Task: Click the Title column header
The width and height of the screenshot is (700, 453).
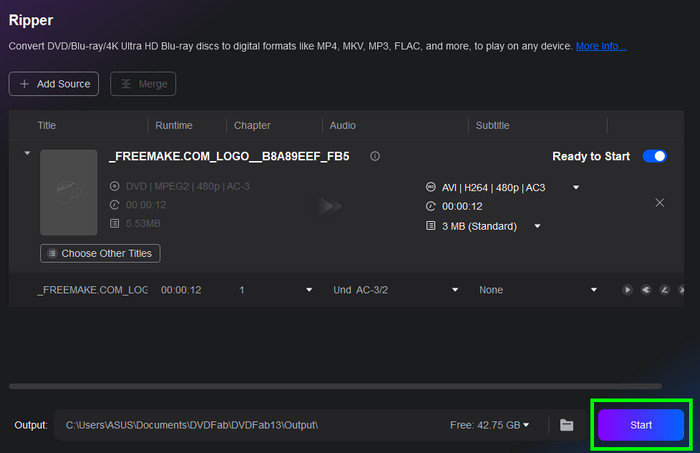Action: (46, 125)
